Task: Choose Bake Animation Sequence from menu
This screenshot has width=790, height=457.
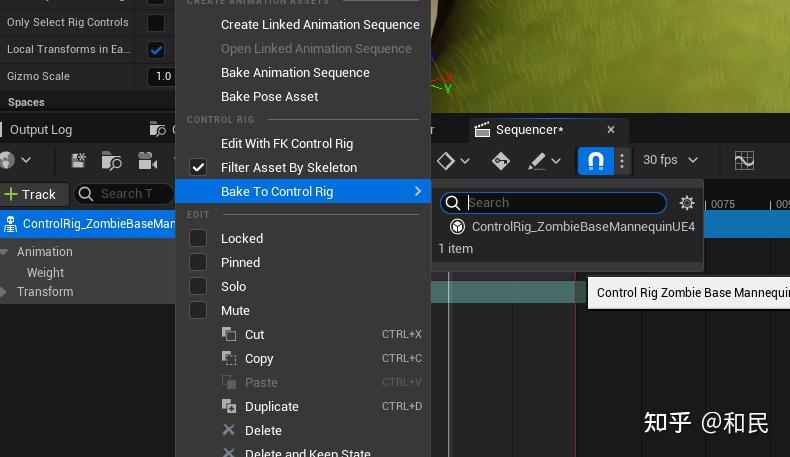Action: pos(295,72)
